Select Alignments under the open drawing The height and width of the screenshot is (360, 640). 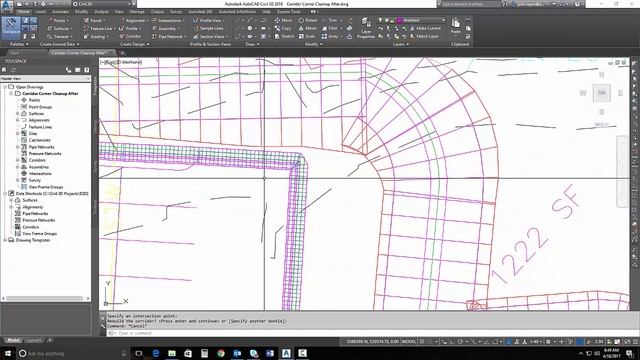pos(39,120)
